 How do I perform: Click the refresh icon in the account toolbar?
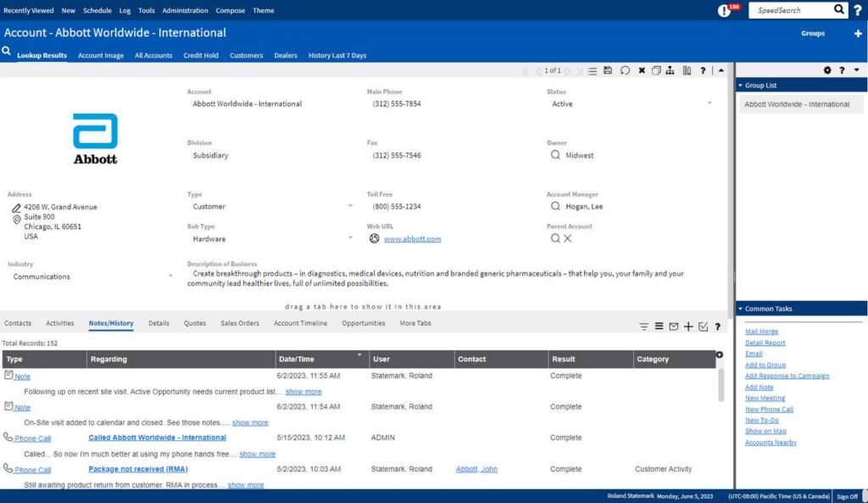(625, 70)
